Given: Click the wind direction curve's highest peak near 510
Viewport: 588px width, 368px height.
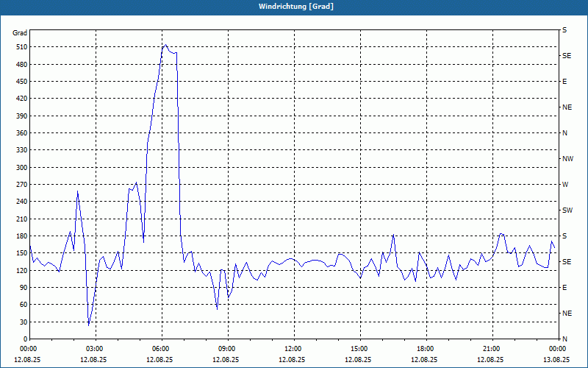Looking at the screenshot, I should point(166,45).
